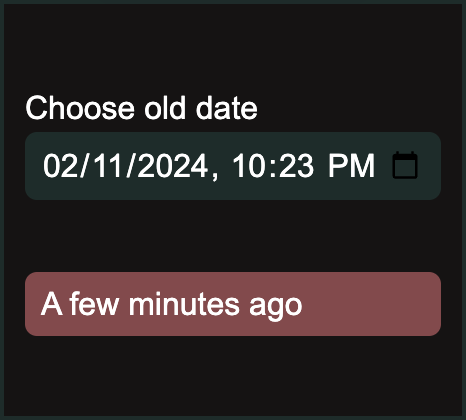Click the word few in result box
The width and height of the screenshot is (466, 420).
tap(94, 304)
